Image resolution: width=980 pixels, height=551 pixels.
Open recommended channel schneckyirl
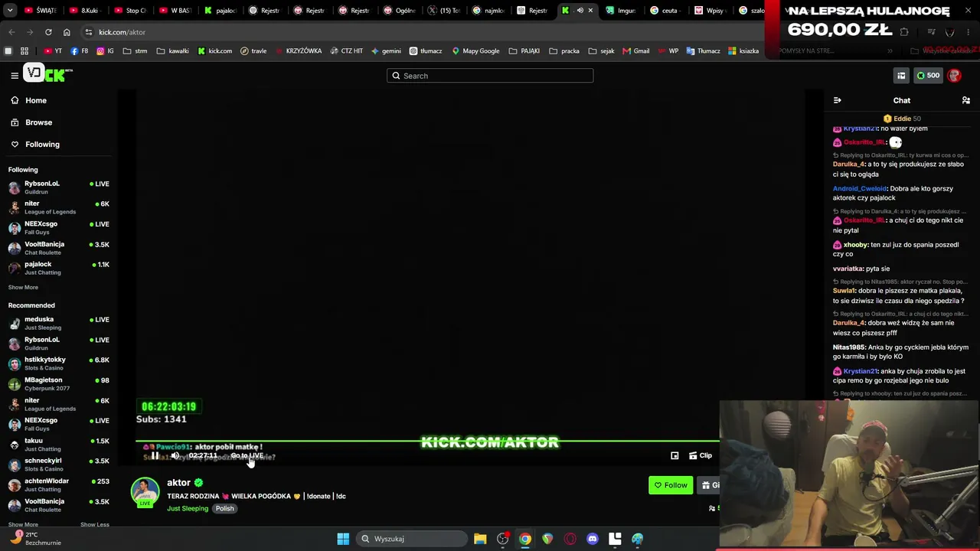click(59, 465)
